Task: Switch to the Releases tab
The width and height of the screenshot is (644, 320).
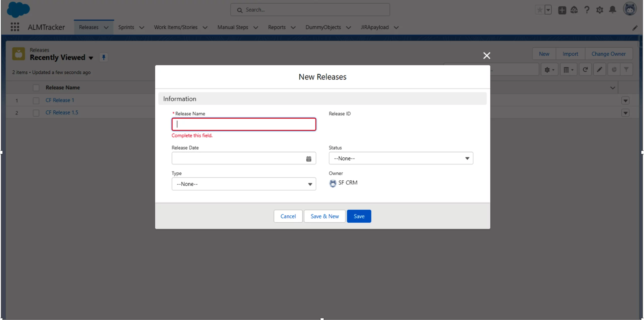Action: (x=89, y=27)
